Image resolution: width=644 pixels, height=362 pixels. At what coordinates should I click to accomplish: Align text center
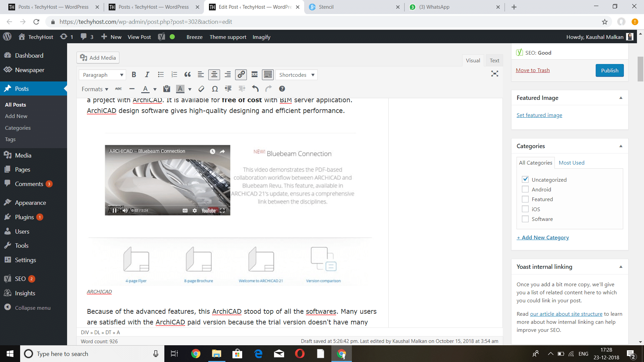[214, 74]
